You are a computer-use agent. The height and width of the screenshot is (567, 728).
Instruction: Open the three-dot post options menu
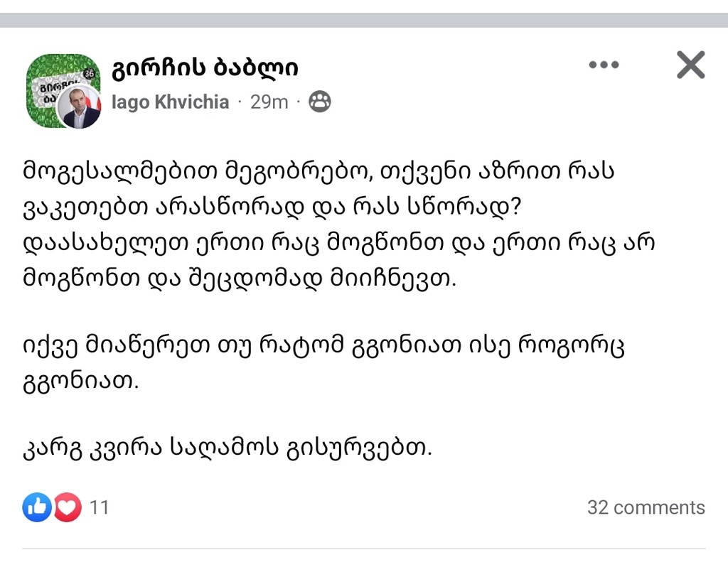tap(604, 65)
